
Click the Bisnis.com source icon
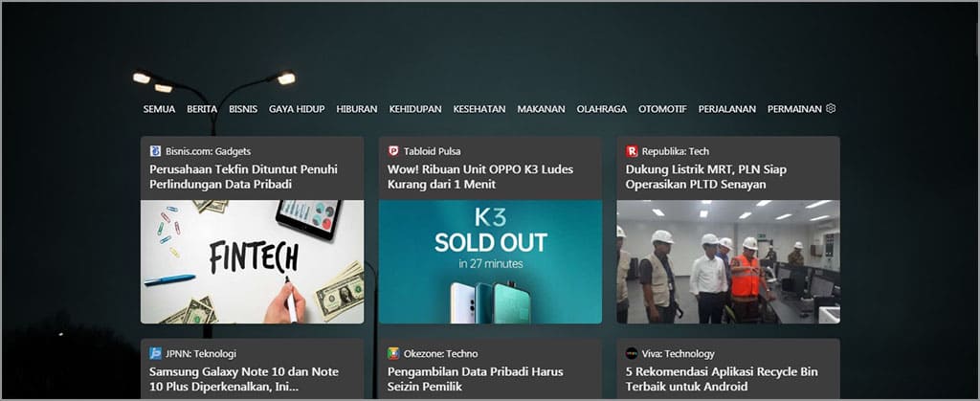155,151
